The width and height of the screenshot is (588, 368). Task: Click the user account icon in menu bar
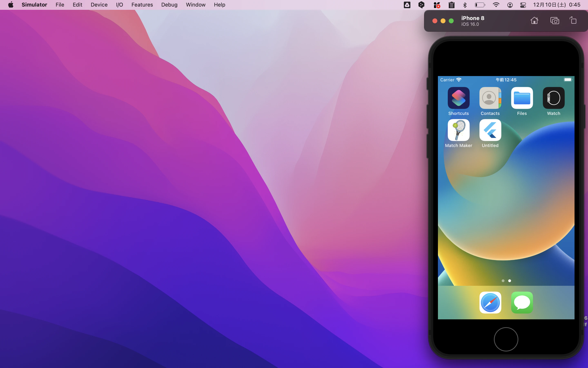[510, 5]
